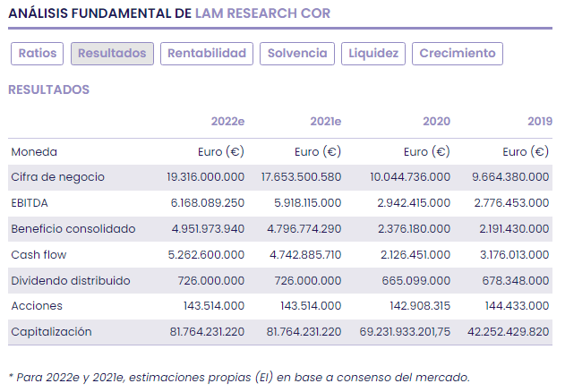
Task: Click the EBITDA row label
Action: pyautogui.click(x=30, y=203)
